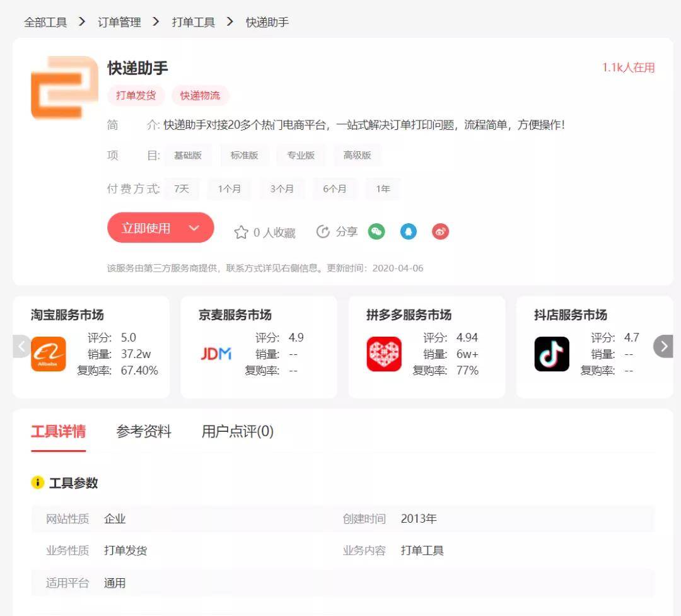Share via the red Weibo icon
The image size is (681, 616).
coord(441,231)
